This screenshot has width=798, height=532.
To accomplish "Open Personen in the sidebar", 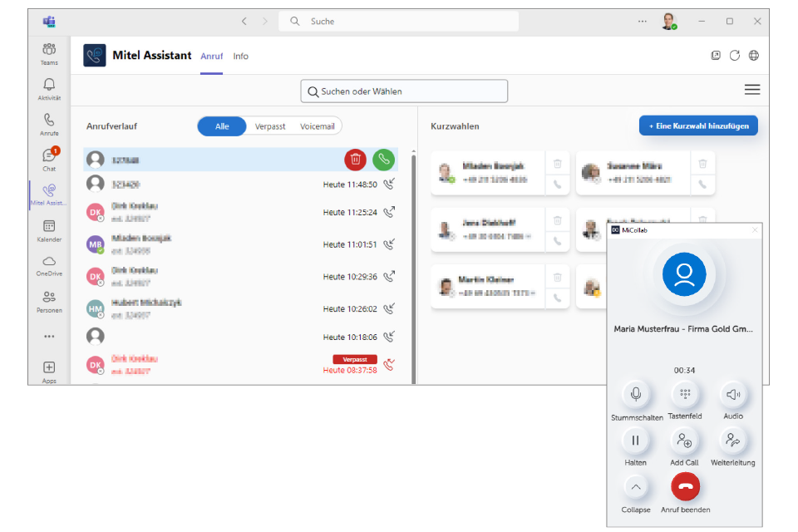I will point(49,302).
